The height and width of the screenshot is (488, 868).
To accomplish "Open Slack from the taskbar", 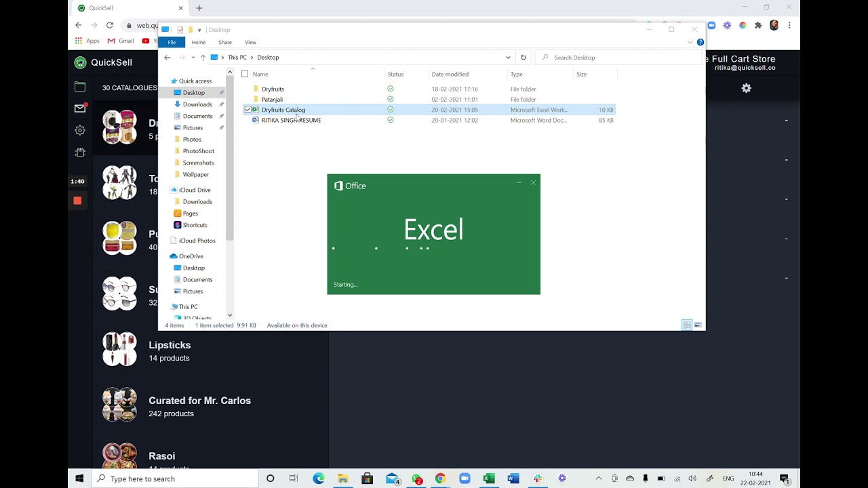I will 538,479.
